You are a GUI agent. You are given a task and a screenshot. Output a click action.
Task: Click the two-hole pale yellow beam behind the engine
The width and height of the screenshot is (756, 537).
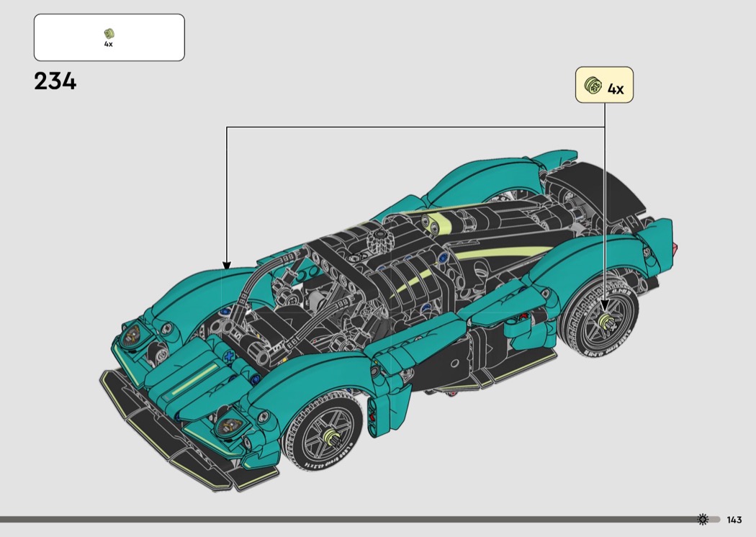[436, 224]
